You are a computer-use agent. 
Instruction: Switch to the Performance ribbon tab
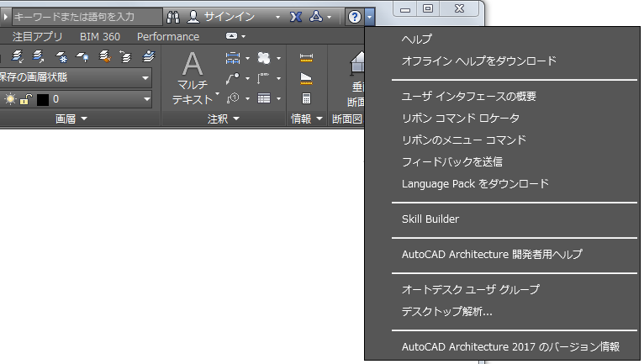[x=168, y=36]
